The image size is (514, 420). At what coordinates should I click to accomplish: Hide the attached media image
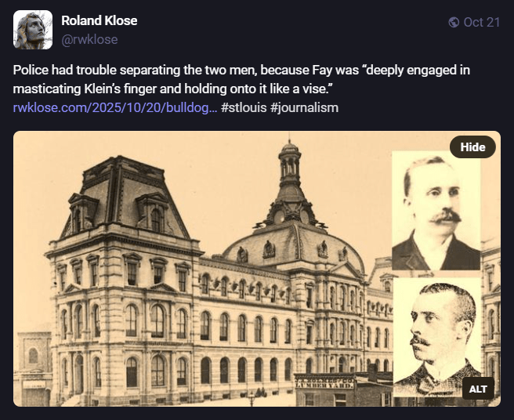pyautogui.click(x=472, y=147)
